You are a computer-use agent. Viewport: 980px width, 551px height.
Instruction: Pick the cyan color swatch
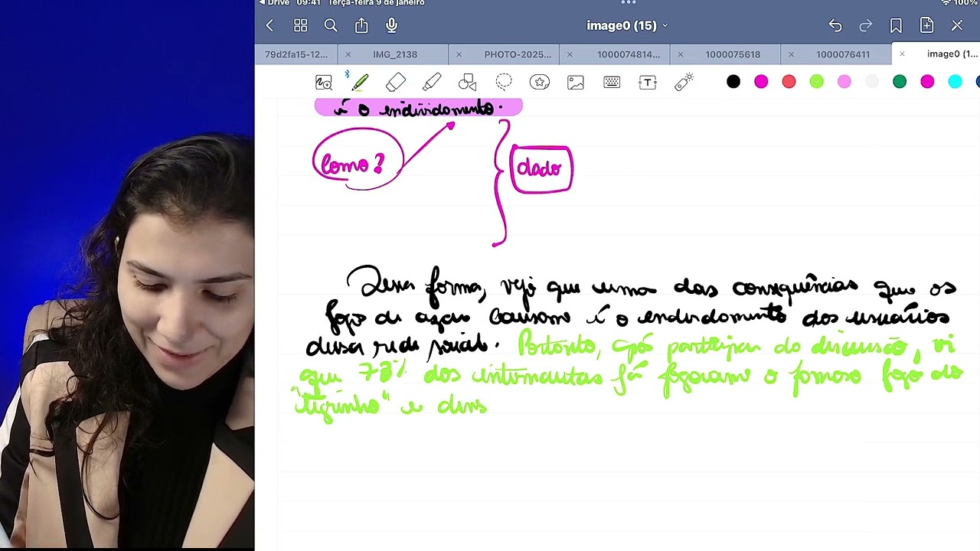pos(955,82)
